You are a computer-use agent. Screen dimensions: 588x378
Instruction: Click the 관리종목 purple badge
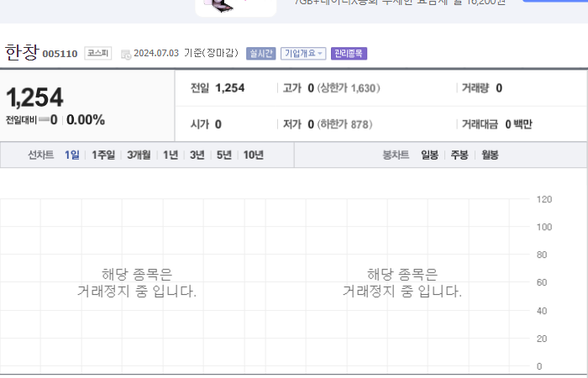click(349, 54)
